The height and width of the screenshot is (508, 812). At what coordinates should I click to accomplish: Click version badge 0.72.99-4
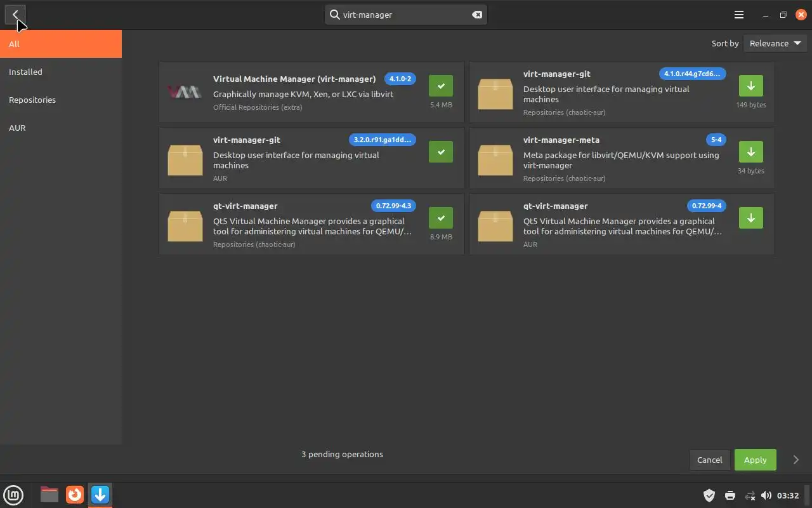pyautogui.click(x=707, y=206)
